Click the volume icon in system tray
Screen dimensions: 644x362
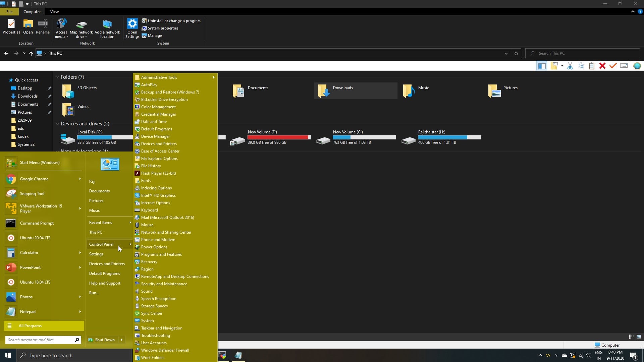click(588, 355)
